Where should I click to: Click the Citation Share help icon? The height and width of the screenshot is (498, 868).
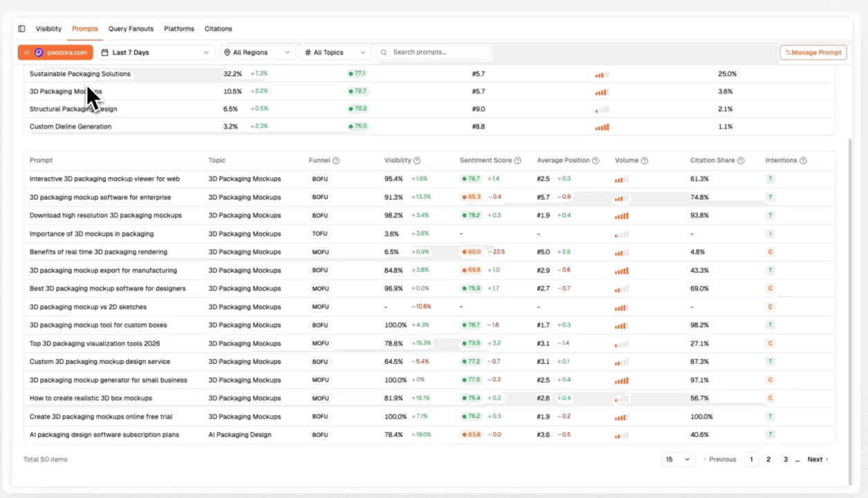[741, 160]
